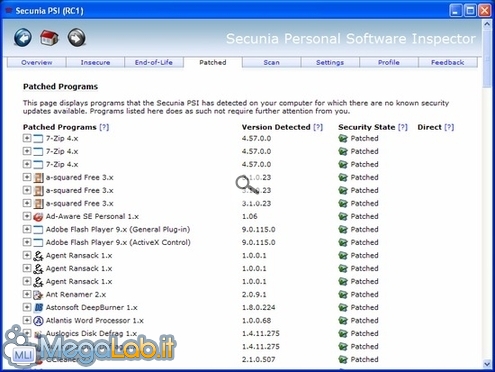Open the Scan tab

click(271, 62)
